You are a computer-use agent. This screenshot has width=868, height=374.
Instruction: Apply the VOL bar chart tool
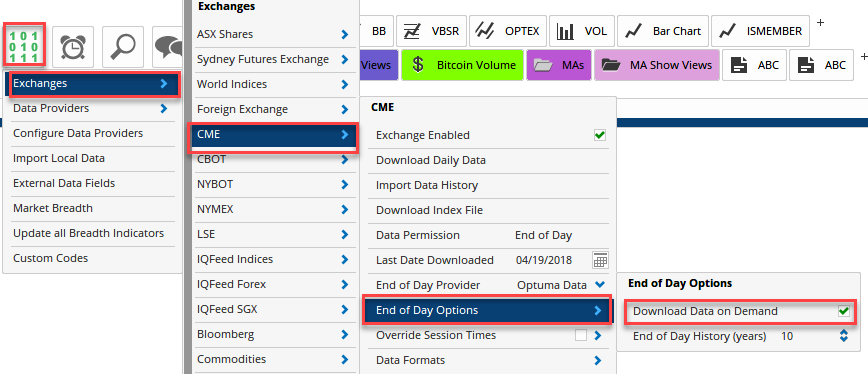[582, 31]
